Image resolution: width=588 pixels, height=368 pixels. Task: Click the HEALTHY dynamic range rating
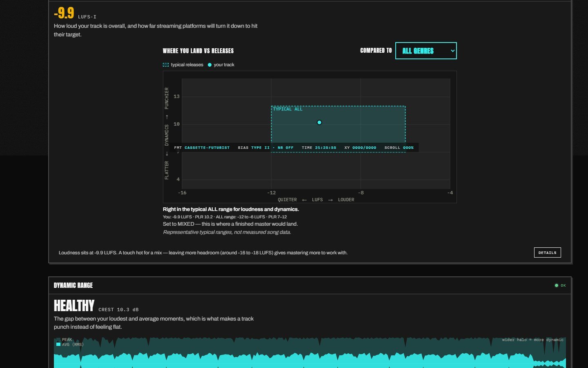[74, 306]
